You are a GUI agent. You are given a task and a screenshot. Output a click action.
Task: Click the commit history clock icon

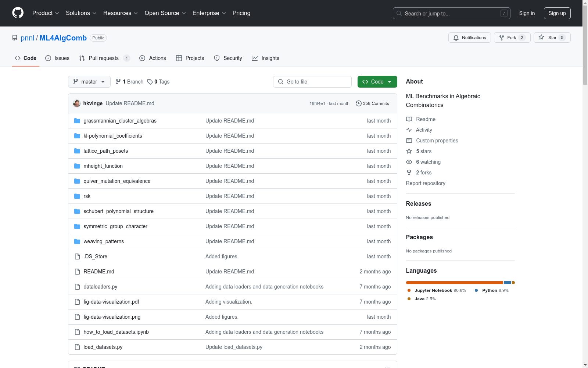pyautogui.click(x=359, y=103)
